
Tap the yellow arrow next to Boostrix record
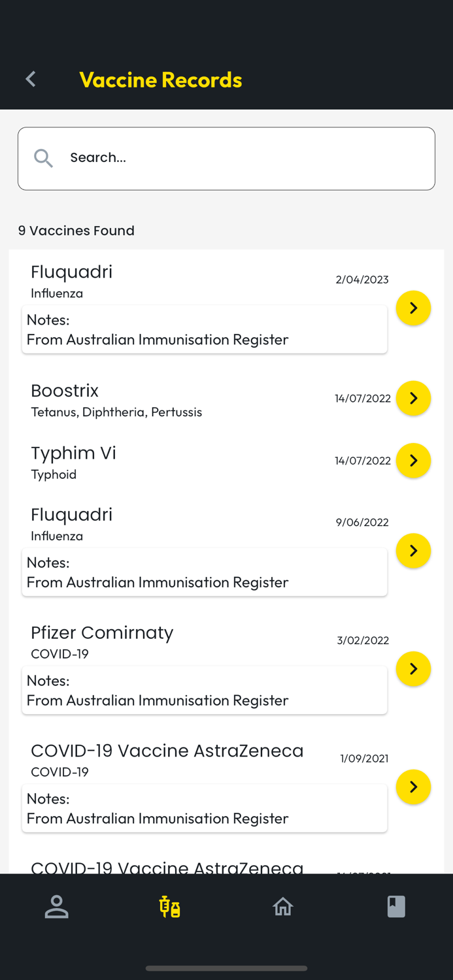point(413,398)
